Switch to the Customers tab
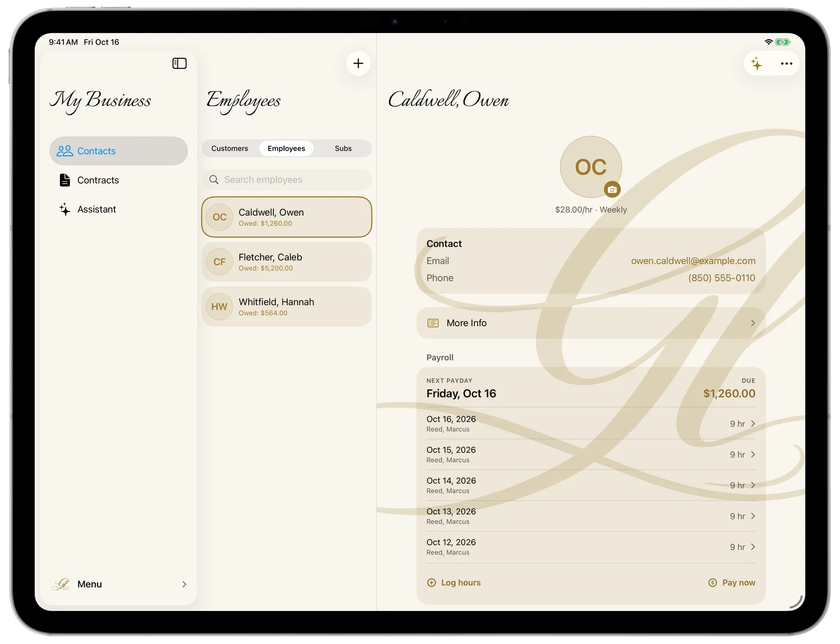The width and height of the screenshot is (840, 644). [x=229, y=149]
